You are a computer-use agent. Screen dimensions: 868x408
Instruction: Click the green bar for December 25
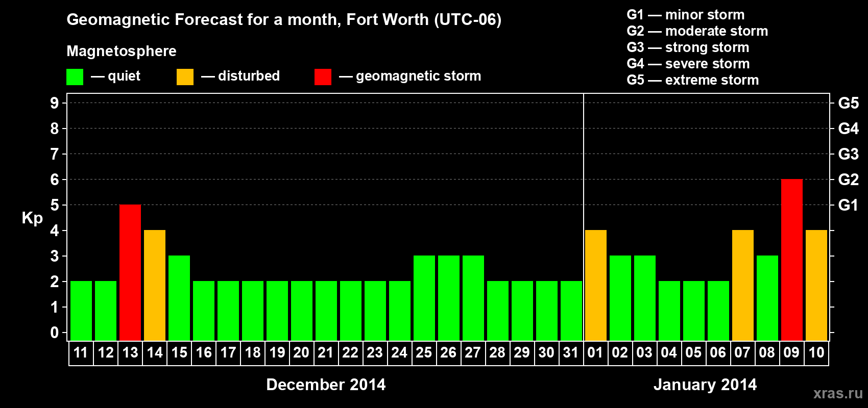(424, 298)
